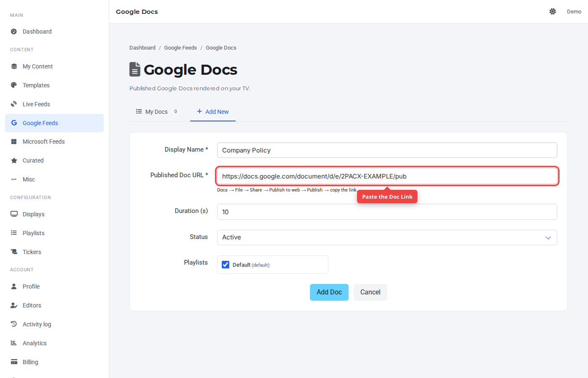Image resolution: width=588 pixels, height=378 pixels.
Task: Open Microsoft Feeds in the sidebar
Action: (55, 142)
